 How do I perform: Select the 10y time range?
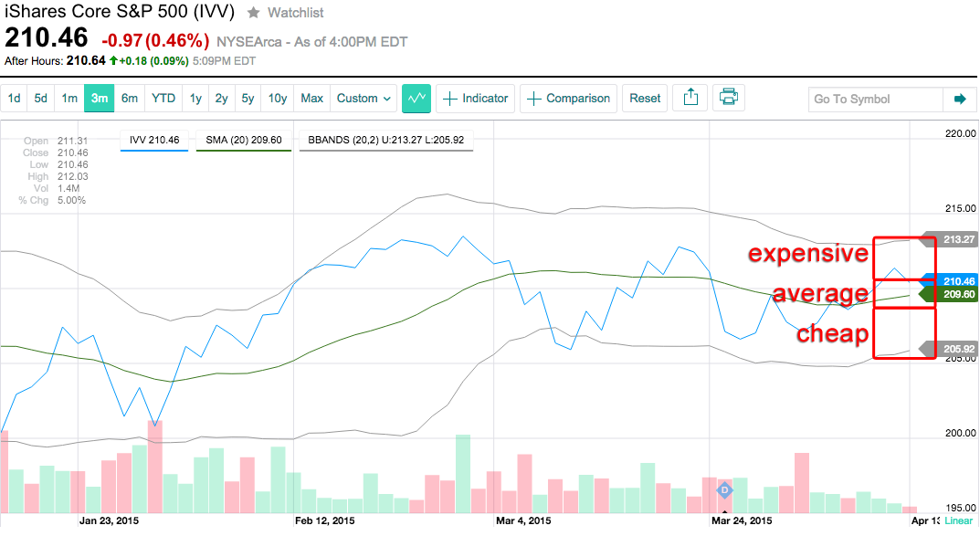[278, 98]
